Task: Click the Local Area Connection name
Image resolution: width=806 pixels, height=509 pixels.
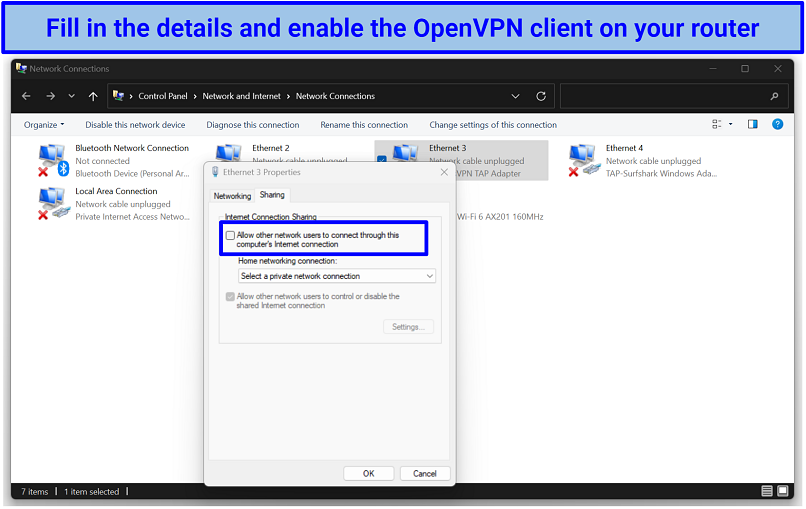Action: (x=116, y=191)
